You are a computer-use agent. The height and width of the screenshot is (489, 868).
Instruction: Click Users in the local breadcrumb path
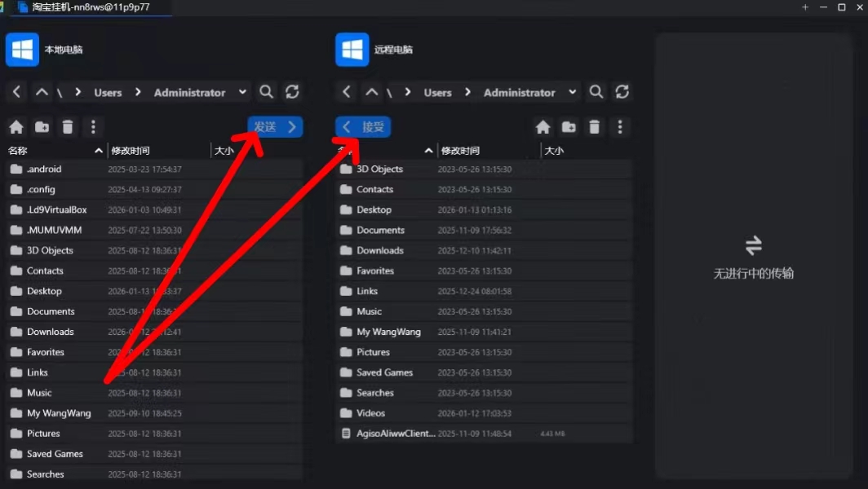108,93
